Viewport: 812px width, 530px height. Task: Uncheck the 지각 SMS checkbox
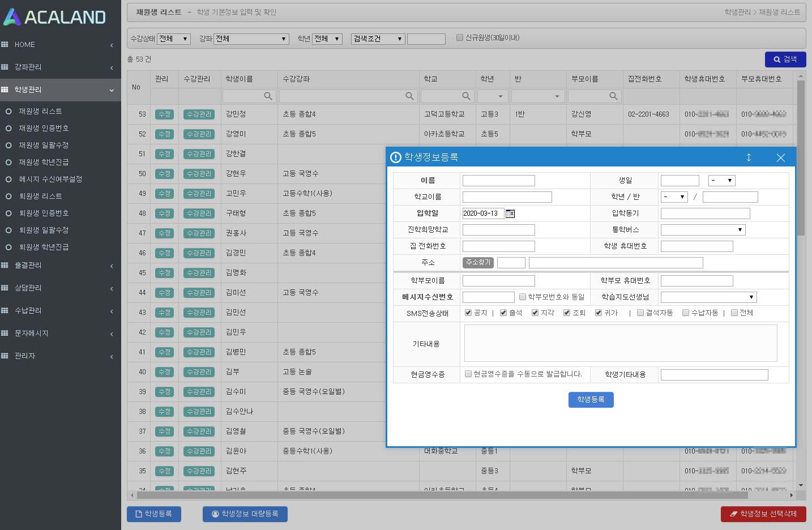535,313
